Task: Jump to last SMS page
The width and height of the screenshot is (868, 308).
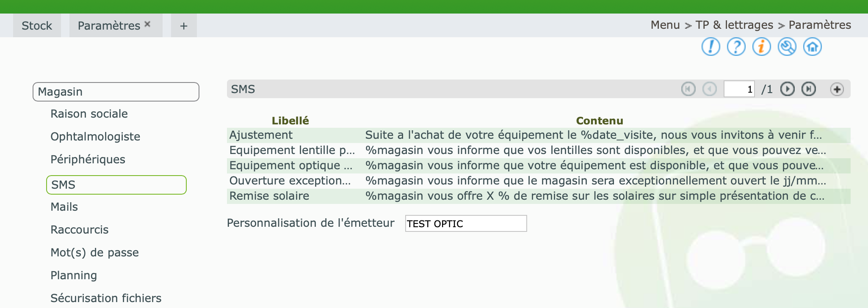Action: pos(809,89)
